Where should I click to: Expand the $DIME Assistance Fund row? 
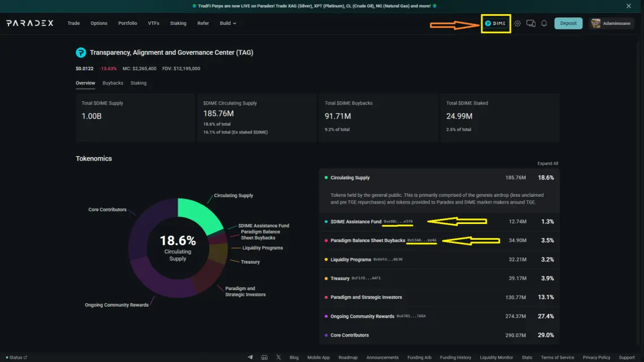[440, 222]
